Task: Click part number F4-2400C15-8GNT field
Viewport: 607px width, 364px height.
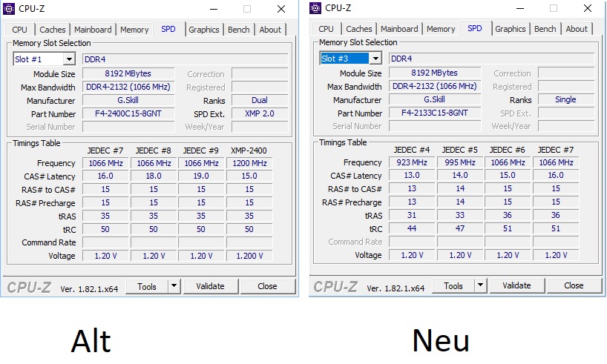Action: point(128,113)
